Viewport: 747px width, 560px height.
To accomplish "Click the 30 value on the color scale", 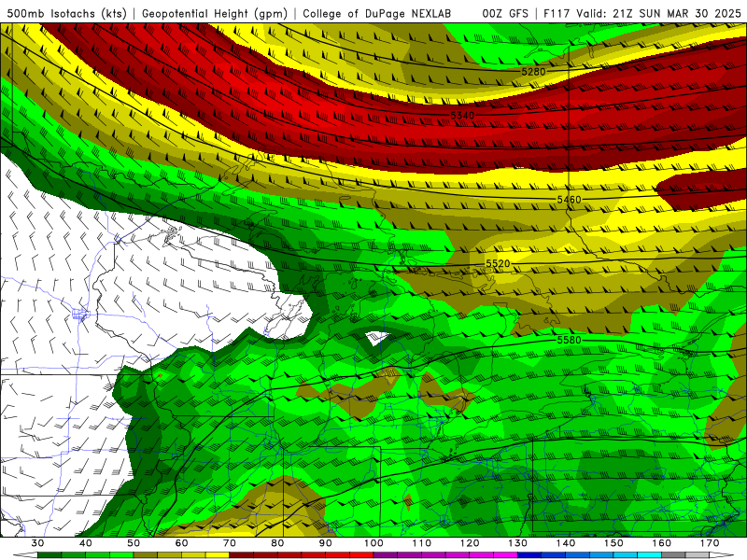I will pos(37,543).
